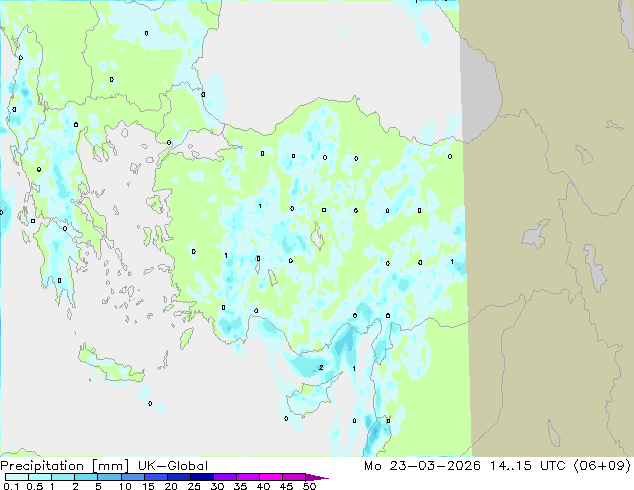Image resolution: width=634 pixels, height=490 pixels.
Task: Click the over-50 mm arrow legend tip
Action: click(317, 477)
